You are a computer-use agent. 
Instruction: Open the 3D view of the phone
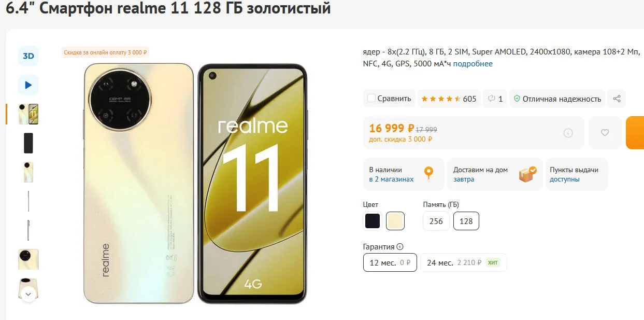28,56
